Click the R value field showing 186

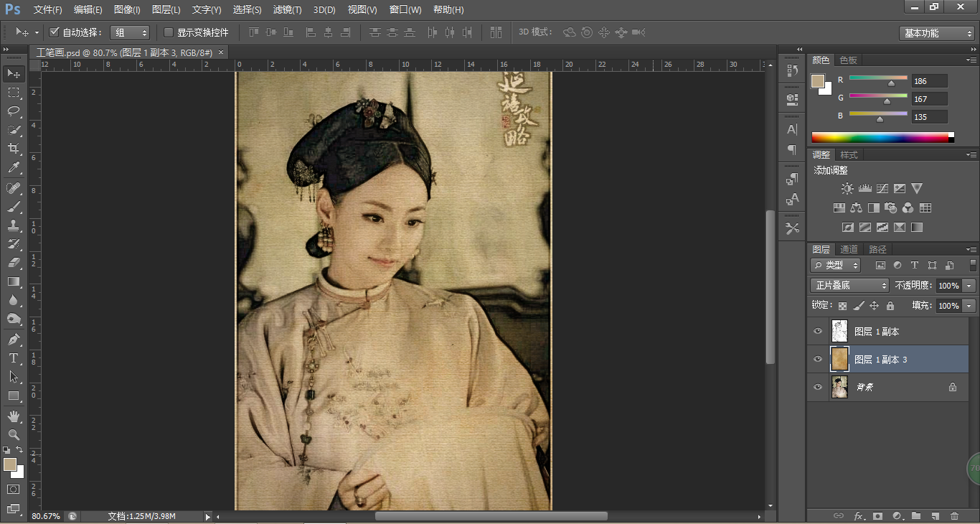click(x=929, y=81)
